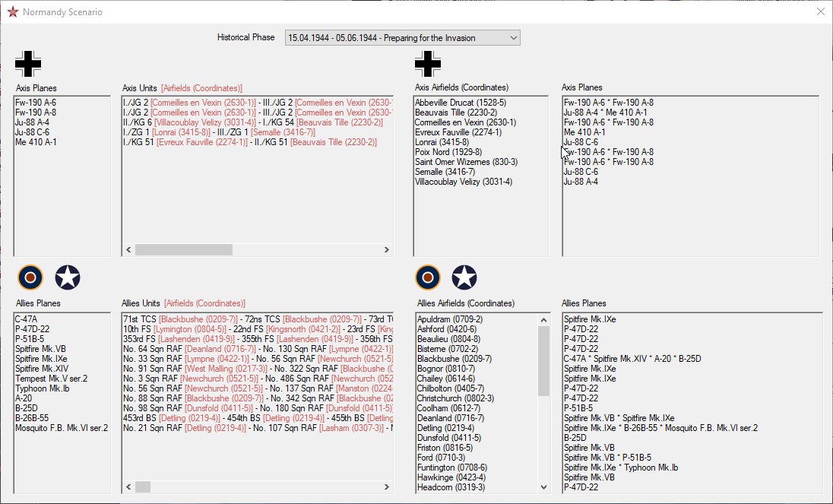The height and width of the screenshot is (504, 833).
Task: Click down arrow of Allies Airfields scrollbar
Action: pos(543,487)
